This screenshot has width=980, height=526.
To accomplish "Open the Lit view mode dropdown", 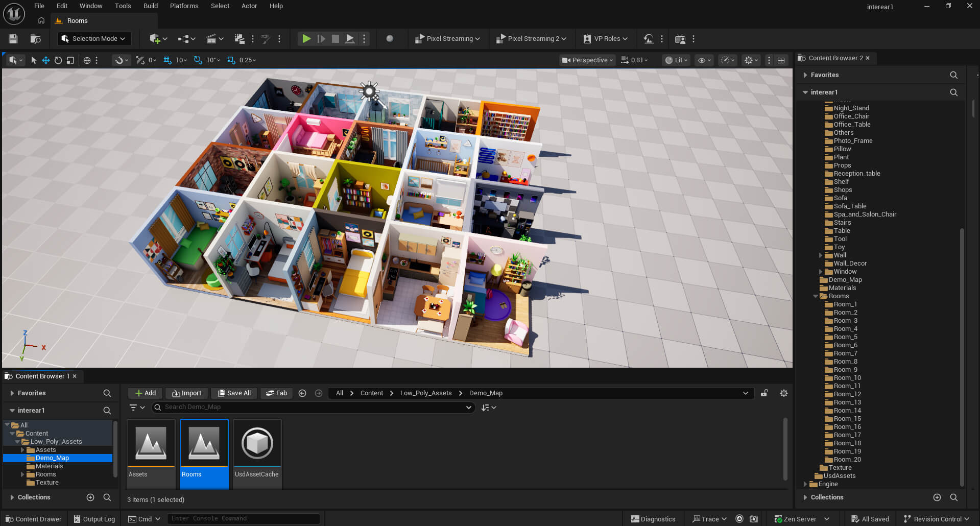I will (x=677, y=60).
